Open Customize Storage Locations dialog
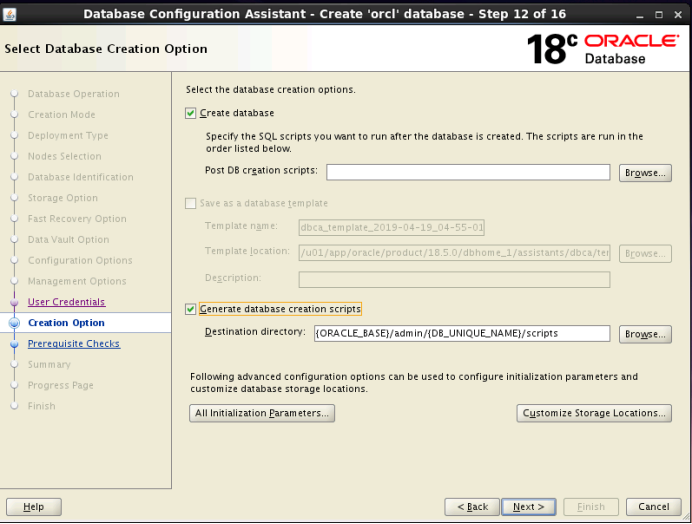692x524 pixels. [x=595, y=413]
